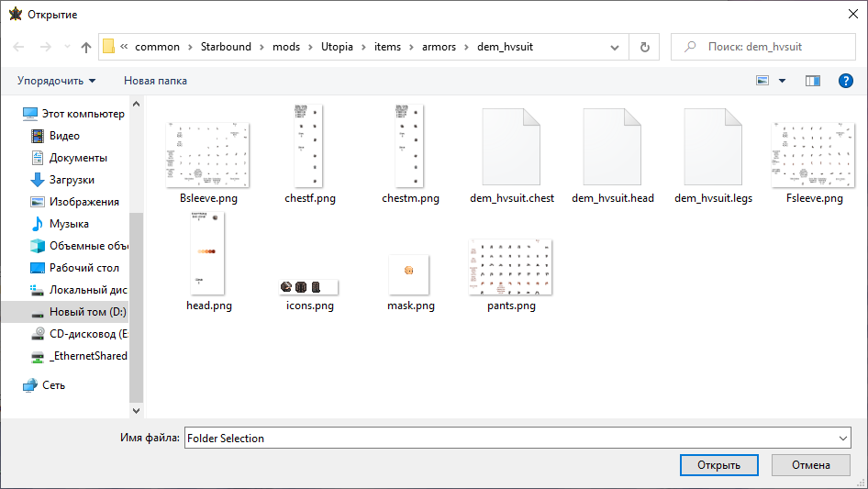Open 'Музыка' in the sidebar

(x=60, y=224)
